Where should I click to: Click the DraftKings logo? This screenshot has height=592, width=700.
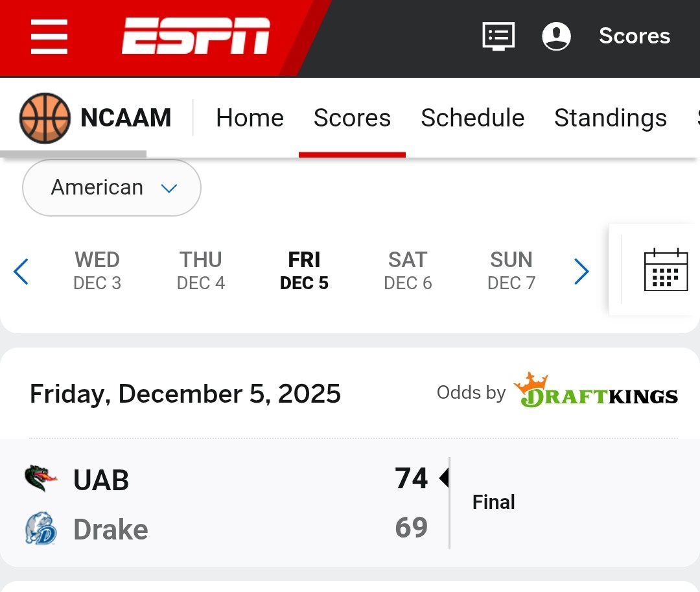(596, 391)
